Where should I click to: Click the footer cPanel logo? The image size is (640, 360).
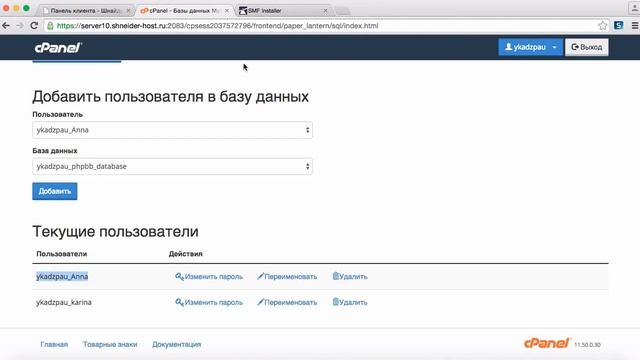547,343
